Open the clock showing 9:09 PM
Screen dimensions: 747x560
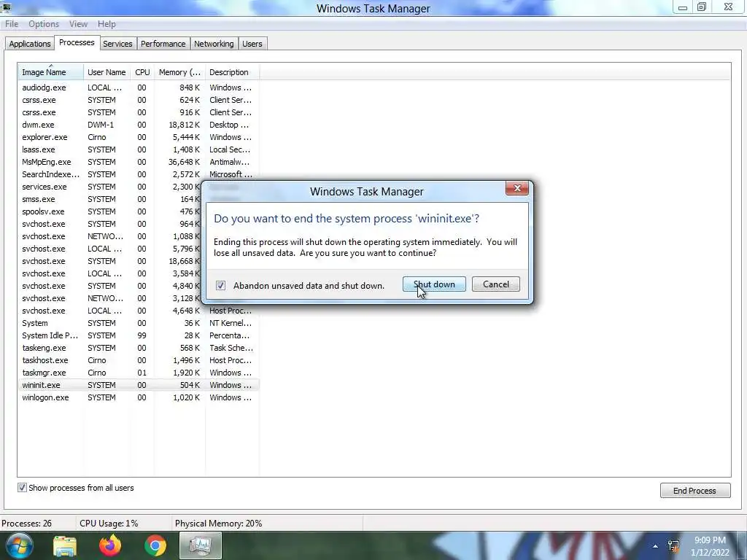[710, 546]
